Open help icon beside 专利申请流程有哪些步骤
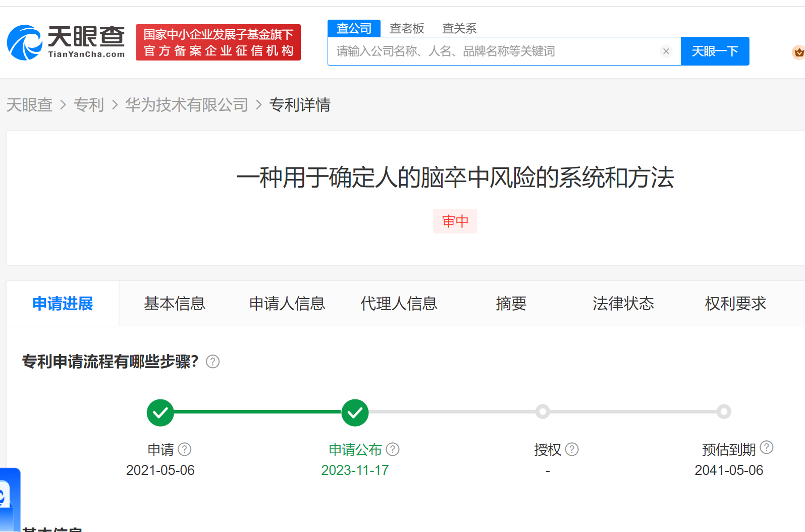Image resolution: width=805 pixels, height=532 pixels. [213, 362]
